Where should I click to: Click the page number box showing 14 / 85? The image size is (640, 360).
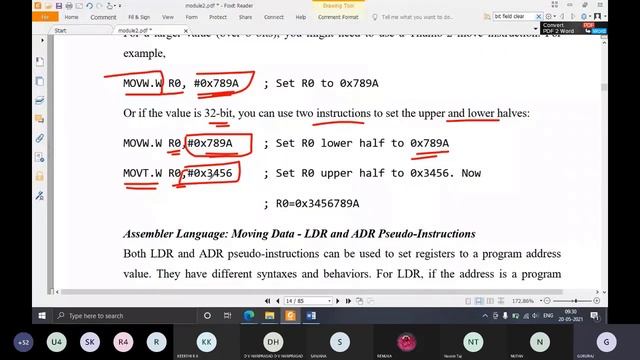[x=308, y=301]
